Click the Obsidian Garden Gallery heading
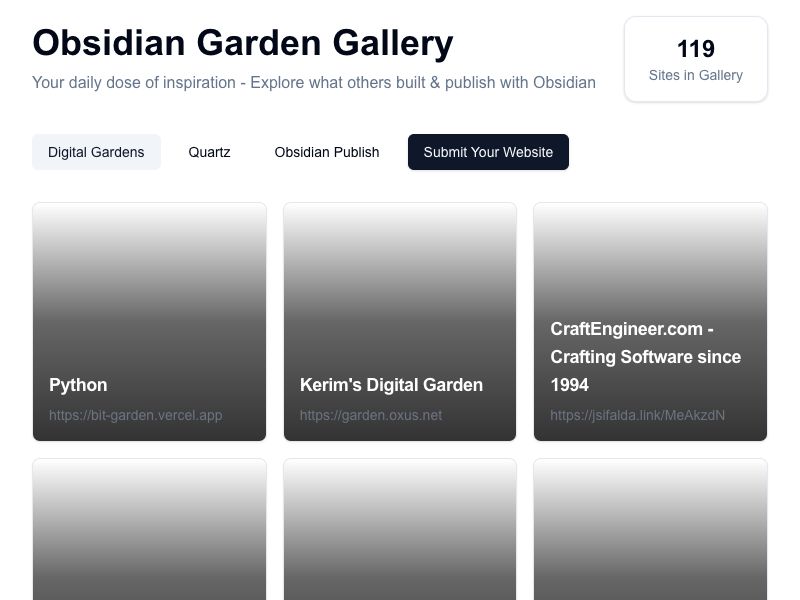The width and height of the screenshot is (800, 600). click(x=243, y=43)
